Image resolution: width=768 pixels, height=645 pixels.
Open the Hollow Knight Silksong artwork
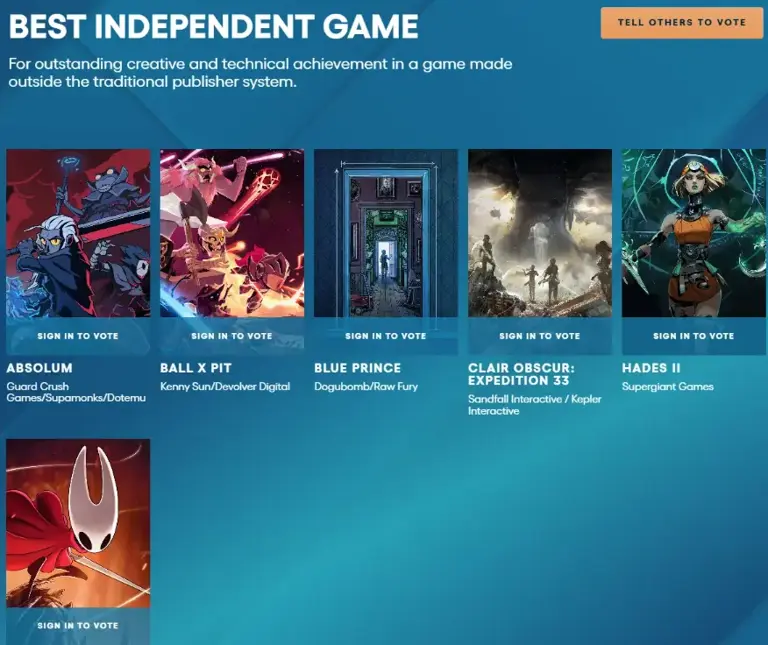[78, 522]
